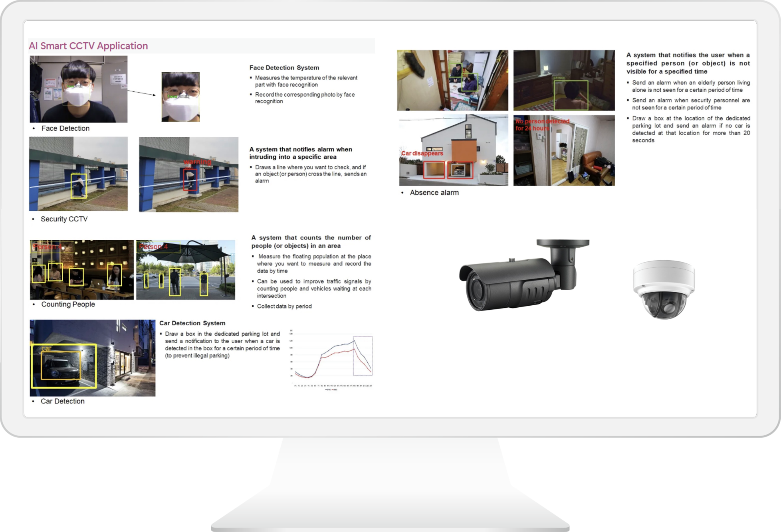The width and height of the screenshot is (781, 532).
Task: Open the car detection parking photo
Action: point(93,358)
